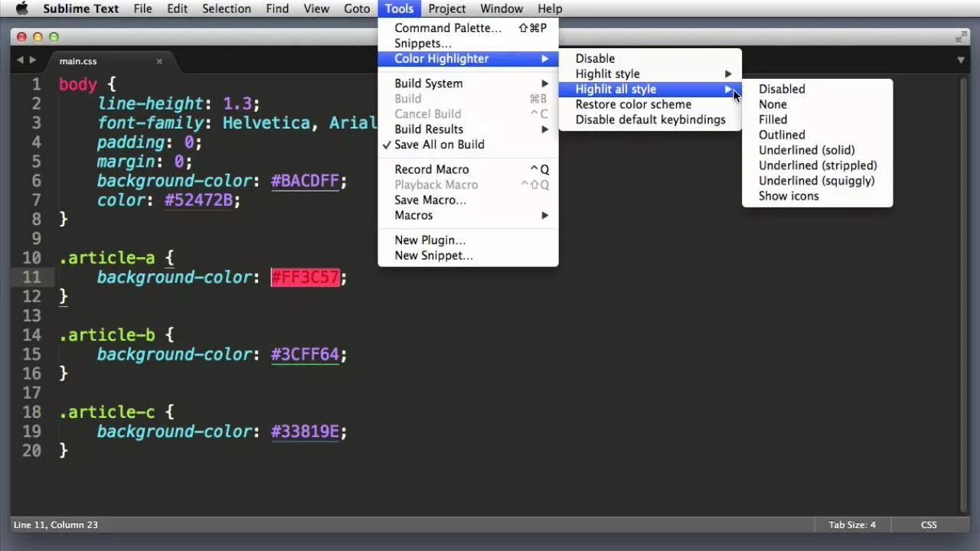Expand the Color Highlighter submenu

468,59
